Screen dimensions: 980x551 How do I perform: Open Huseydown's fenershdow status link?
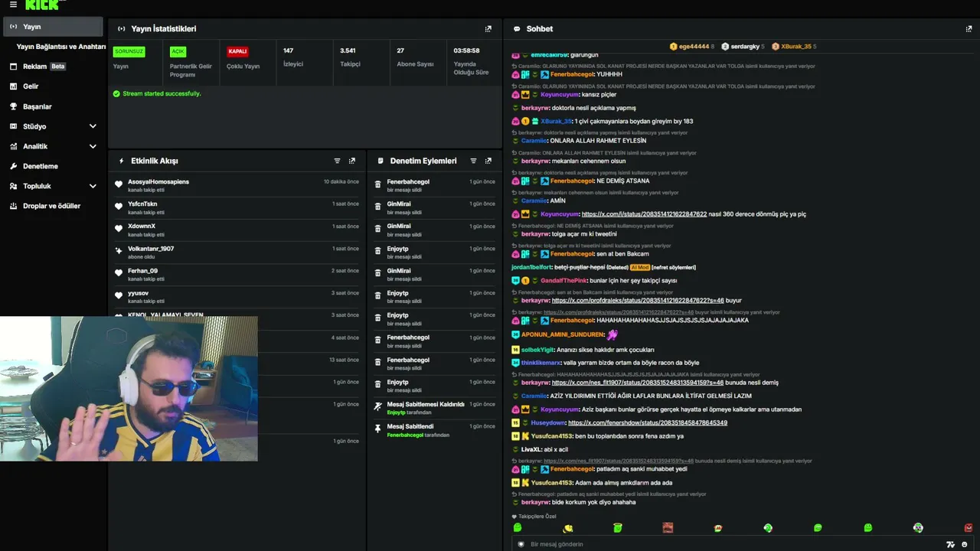(648, 422)
